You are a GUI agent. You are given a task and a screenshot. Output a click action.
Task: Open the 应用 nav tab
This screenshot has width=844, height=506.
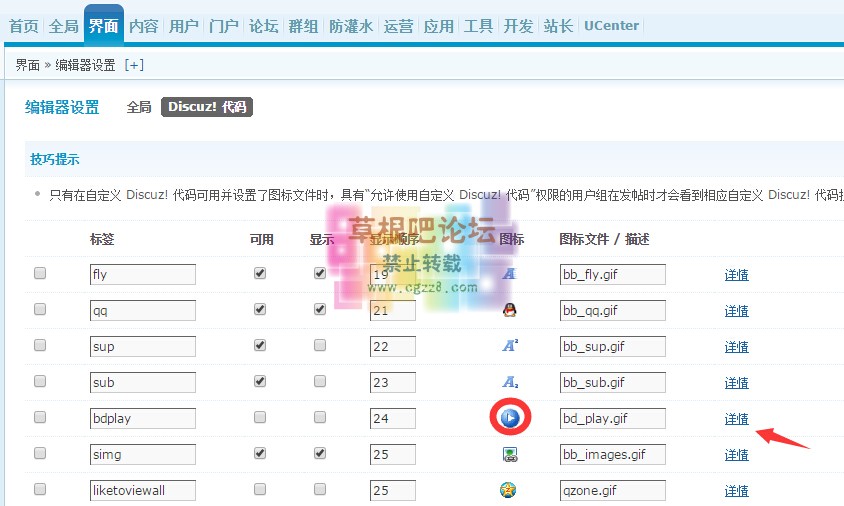[x=438, y=26]
